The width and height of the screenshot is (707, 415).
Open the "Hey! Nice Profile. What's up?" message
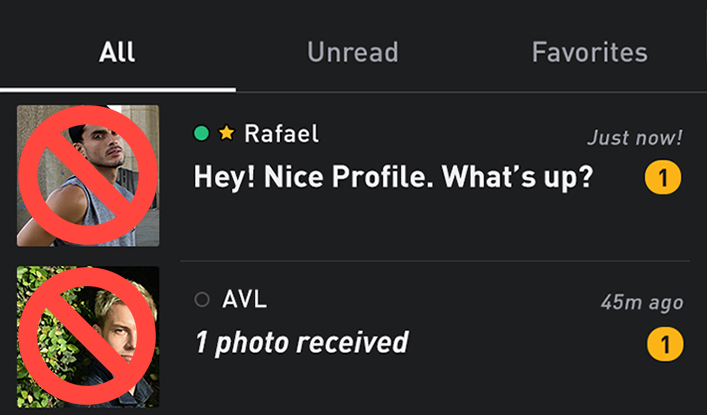click(393, 179)
